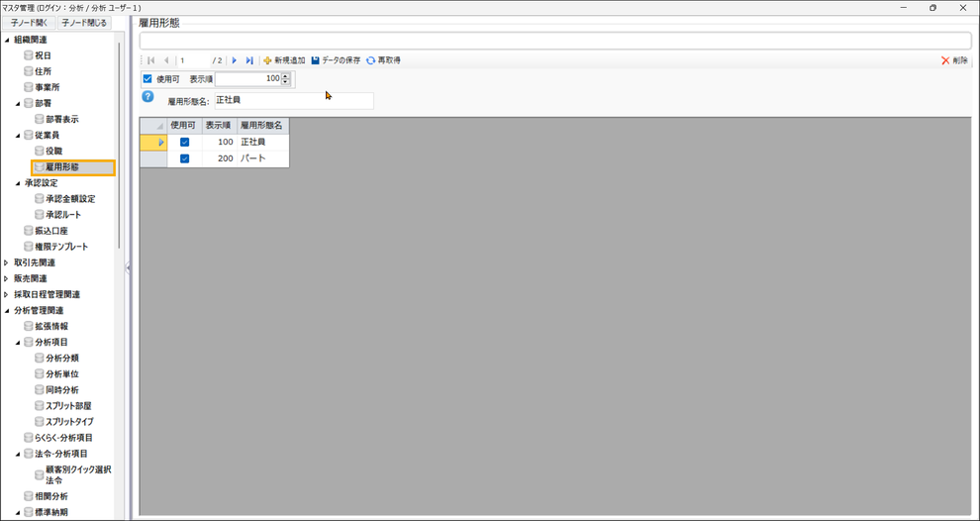Open 承認金額設定 in the tree
The height and width of the screenshot is (521, 980).
[x=70, y=199]
